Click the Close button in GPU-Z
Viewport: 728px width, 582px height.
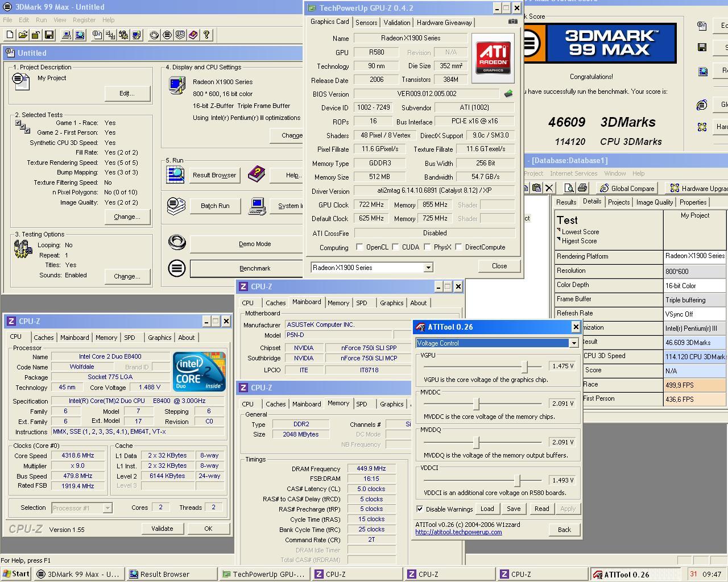tap(499, 266)
